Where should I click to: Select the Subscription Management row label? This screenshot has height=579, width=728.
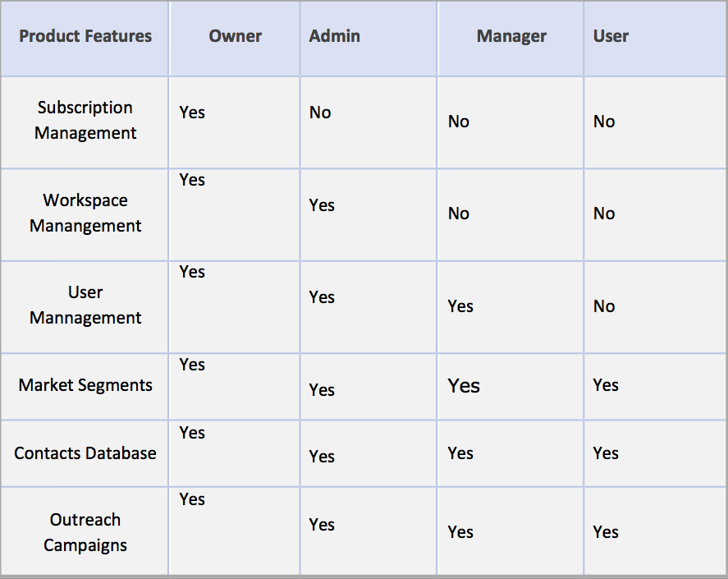click(85, 120)
